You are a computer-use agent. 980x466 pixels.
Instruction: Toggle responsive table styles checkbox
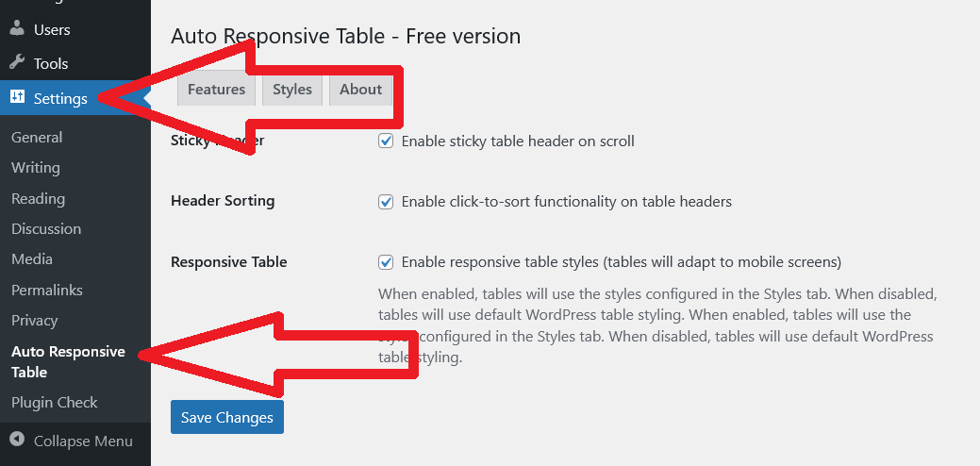tap(386, 262)
